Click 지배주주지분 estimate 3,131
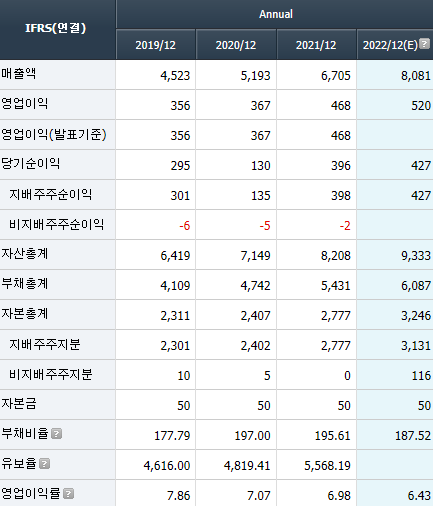This screenshot has height=506, width=433. [x=416, y=346]
